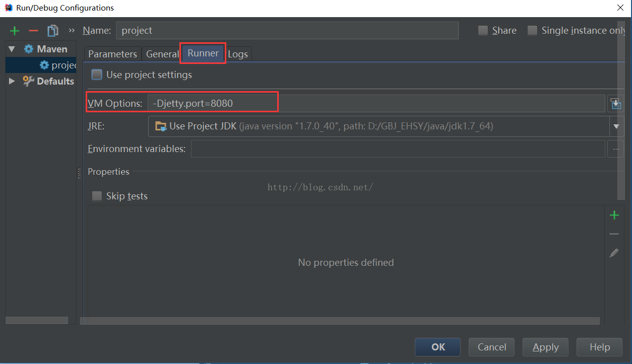Click the Apply button
632x364 pixels.
pyautogui.click(x=545, y=347)
